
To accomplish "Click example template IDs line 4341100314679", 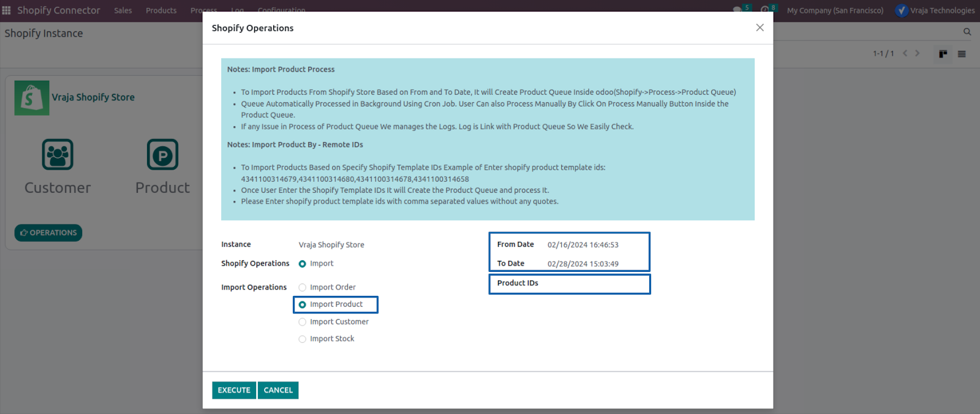I will click(x=355, y=179).
